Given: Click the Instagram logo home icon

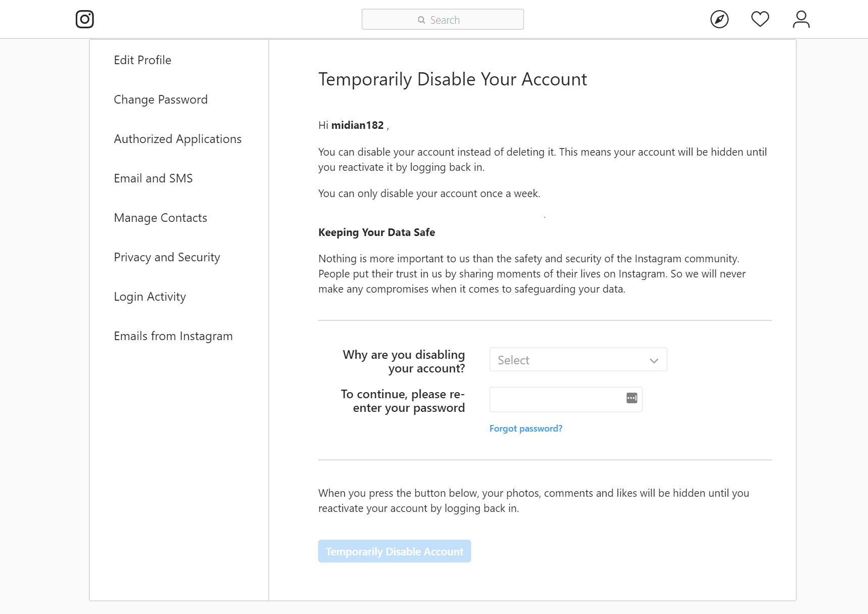Looking at the screenshot, I should [85, 19].
